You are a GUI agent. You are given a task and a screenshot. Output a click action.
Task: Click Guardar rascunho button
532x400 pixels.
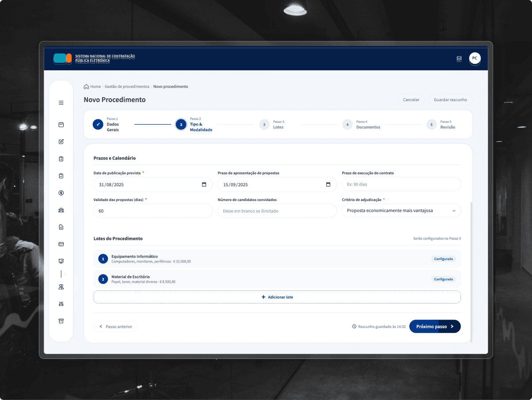click(450, 99)
